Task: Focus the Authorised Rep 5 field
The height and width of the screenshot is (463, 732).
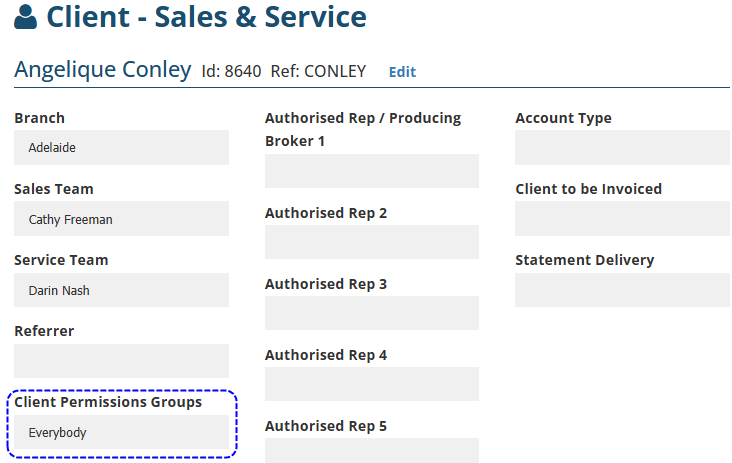Action: pyautogui.click(x=372, y=450)
